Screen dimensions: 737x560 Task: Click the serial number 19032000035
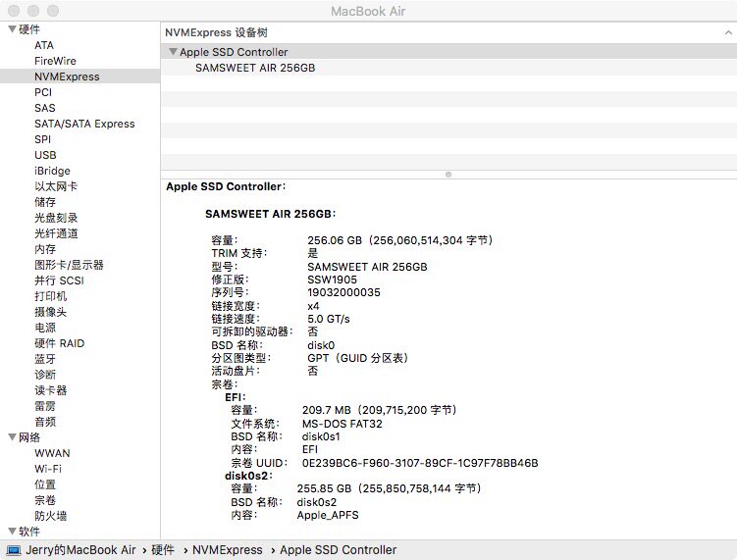[343, 292]
